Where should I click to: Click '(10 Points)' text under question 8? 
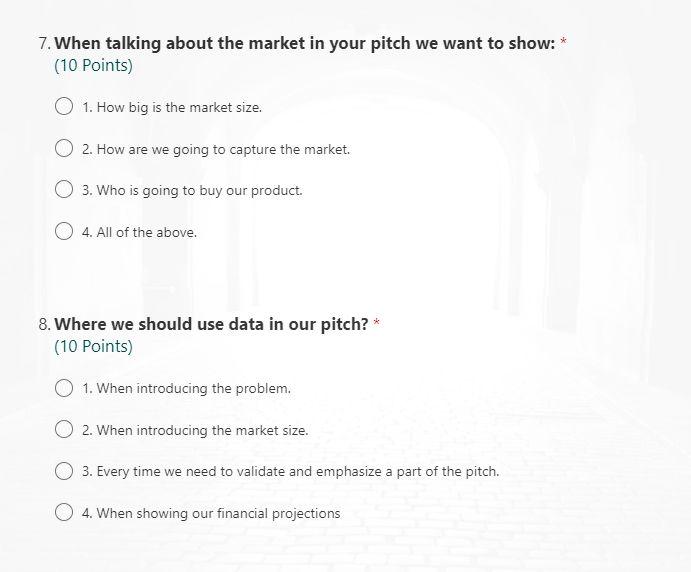[x=93, y=346]
